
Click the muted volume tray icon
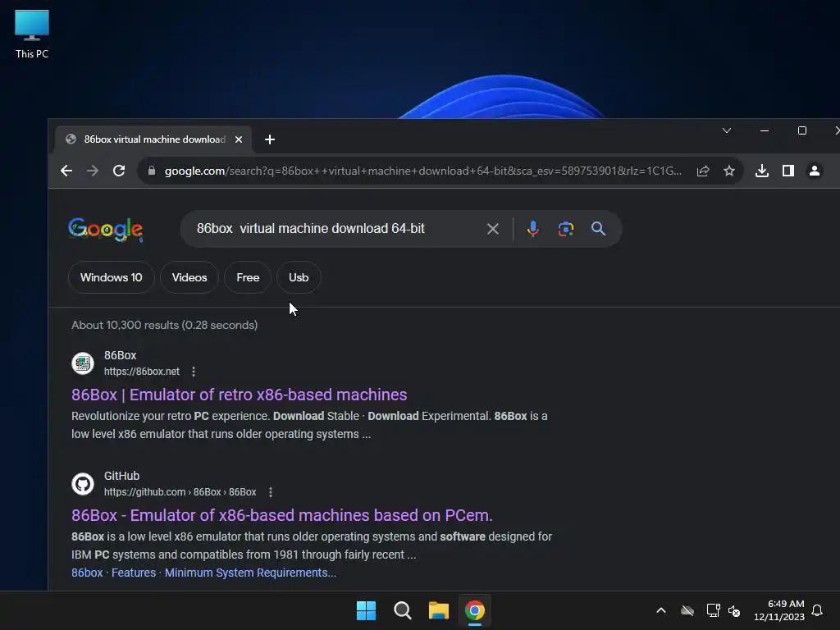[734, 610]
